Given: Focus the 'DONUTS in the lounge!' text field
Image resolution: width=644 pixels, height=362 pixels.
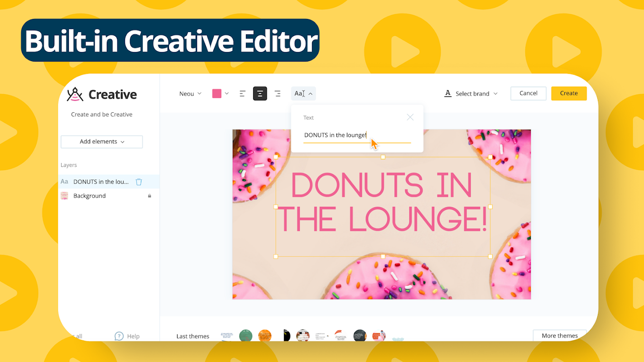Looking at the screenshot, I should [357, 135].
